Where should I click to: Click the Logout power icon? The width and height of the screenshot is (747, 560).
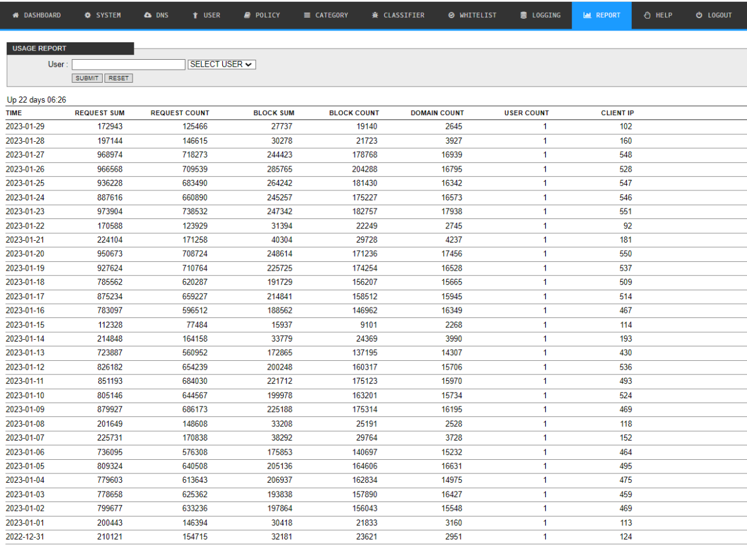pyautogui.click(x=699, y=15)
